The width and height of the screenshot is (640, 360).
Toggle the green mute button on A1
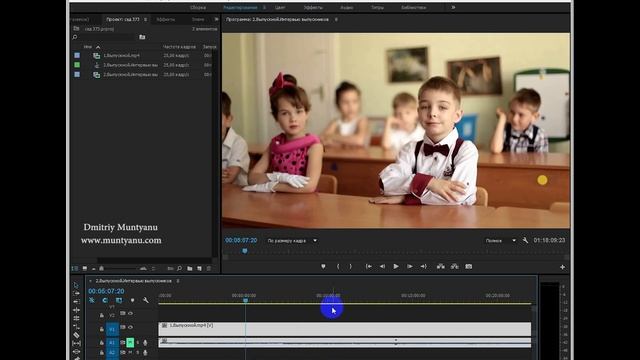coord(130,342)
